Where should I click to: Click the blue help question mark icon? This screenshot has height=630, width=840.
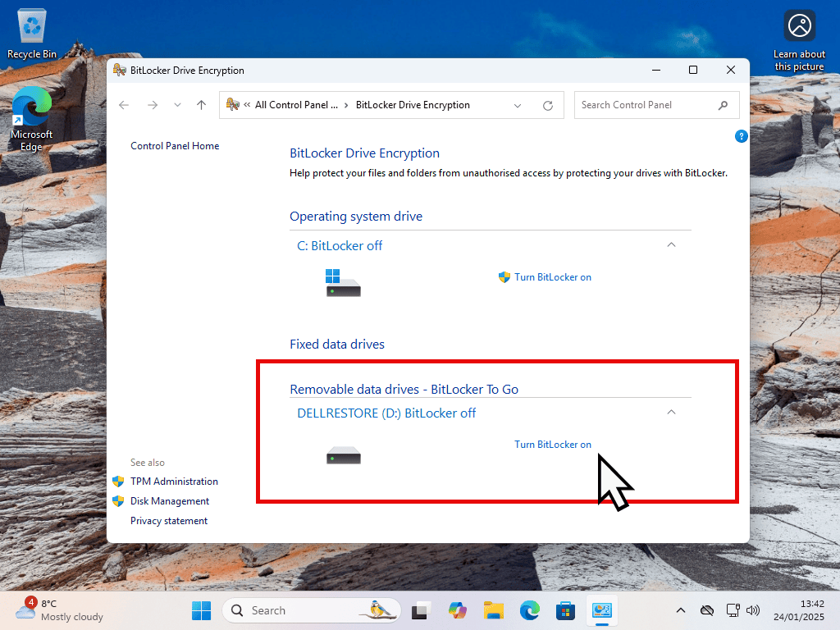click(742, 136)
